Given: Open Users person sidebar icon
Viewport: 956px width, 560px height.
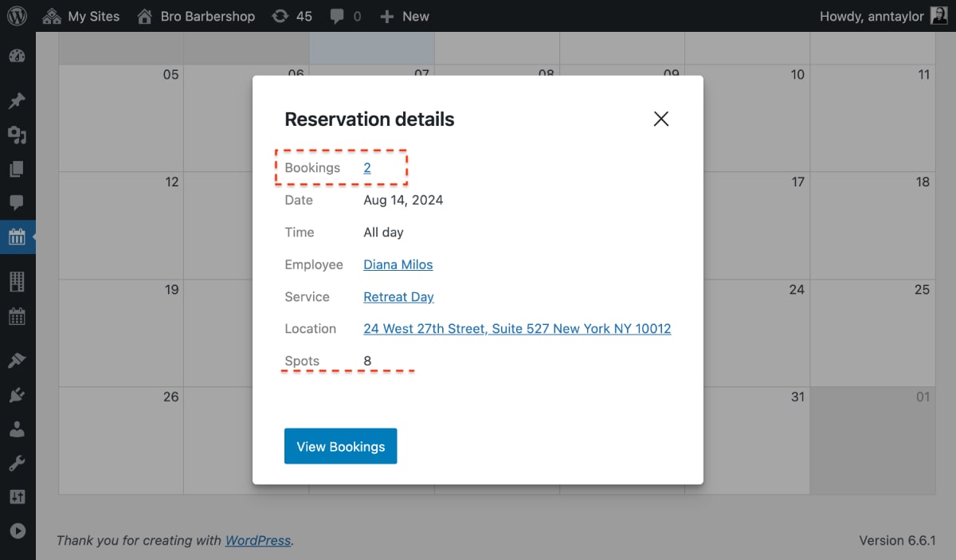Looking at the screenshot, I should (17, 429).
